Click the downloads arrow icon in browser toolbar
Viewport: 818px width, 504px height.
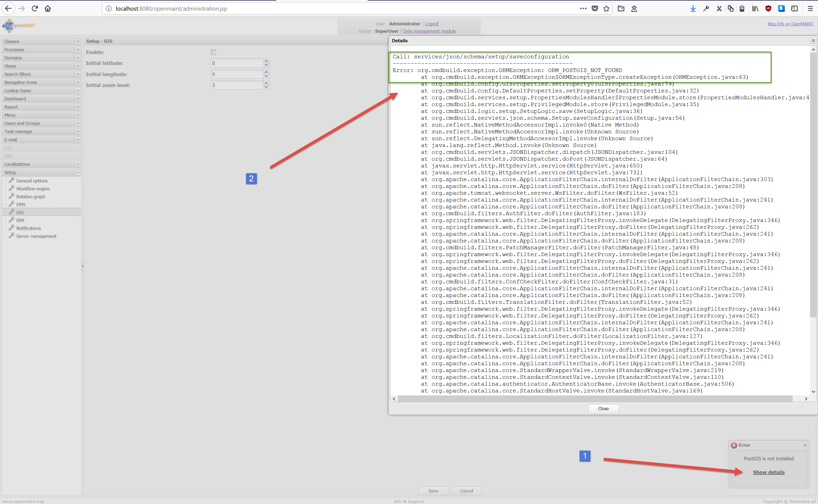click(x=693, y=9)
